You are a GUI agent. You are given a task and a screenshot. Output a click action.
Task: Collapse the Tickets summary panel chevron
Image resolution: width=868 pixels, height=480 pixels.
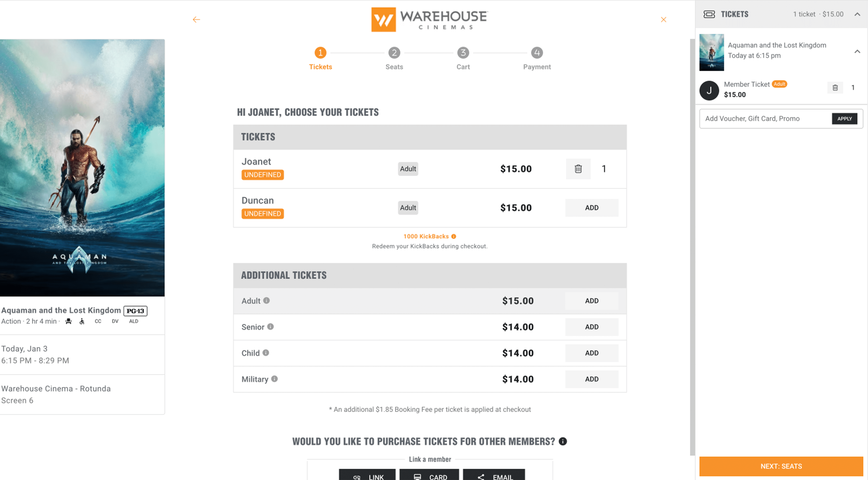[x=857, y=14]
